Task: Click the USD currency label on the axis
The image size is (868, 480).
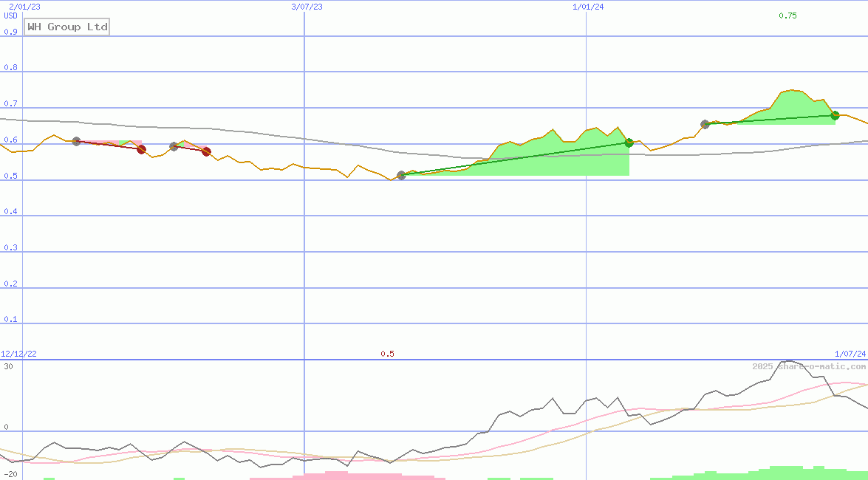Action: 9,15
